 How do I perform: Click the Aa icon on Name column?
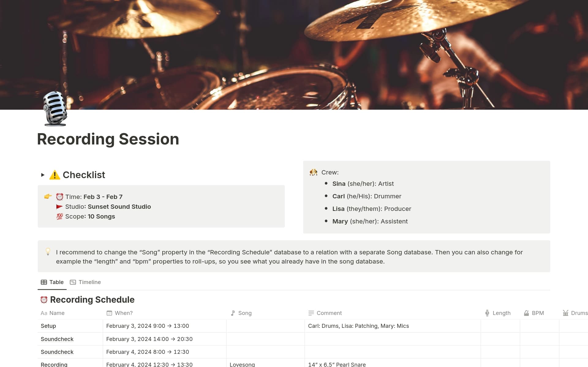click(44, 313)
